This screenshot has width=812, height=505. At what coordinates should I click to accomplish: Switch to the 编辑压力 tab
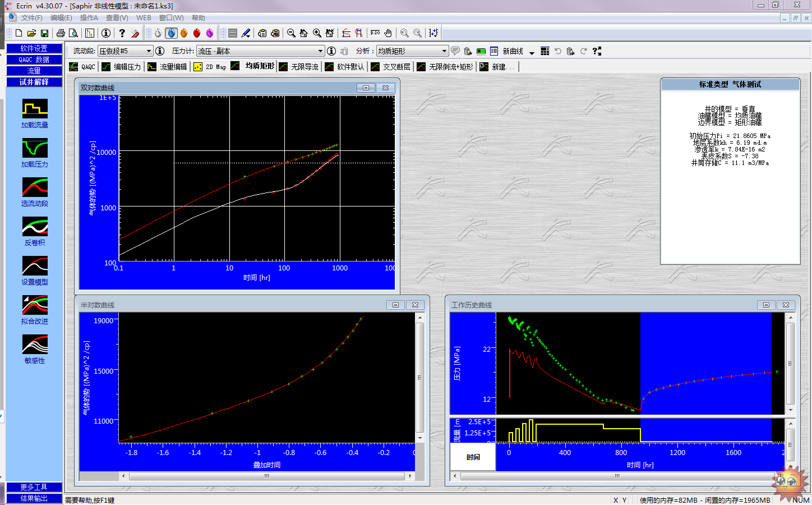point(122,67)
